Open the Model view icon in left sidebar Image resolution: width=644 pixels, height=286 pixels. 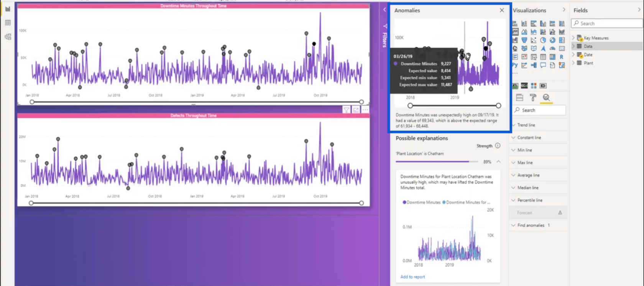click(8, 37)
